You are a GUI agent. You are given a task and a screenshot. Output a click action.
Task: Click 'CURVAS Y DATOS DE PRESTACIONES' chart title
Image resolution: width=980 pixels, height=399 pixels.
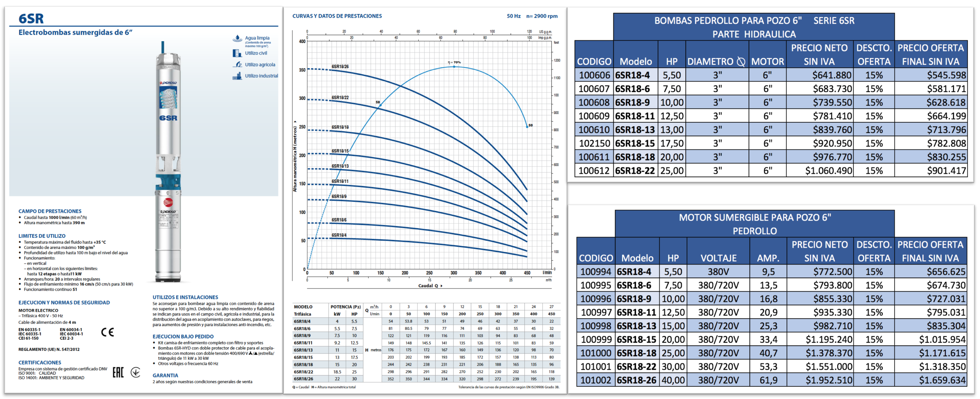click(337, 16)
